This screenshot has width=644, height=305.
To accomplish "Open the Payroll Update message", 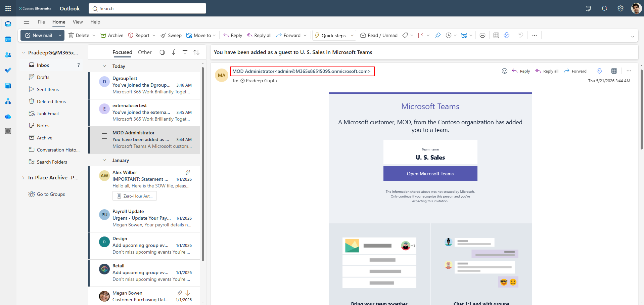I will tap(145, 218).
